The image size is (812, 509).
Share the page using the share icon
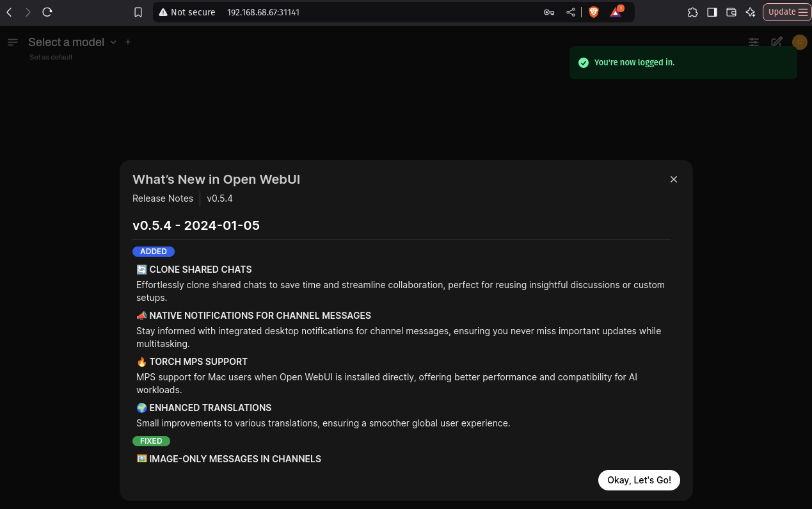pyautogui.click(x=570, y=12)
